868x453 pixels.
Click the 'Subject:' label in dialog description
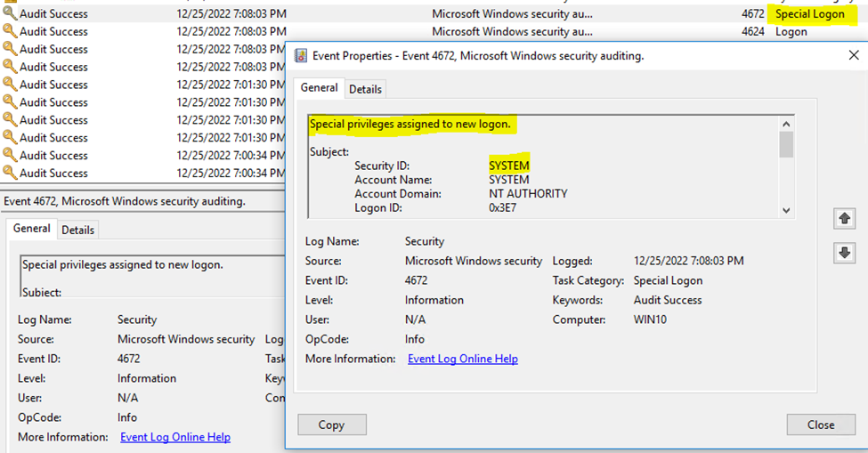tap(329, 151)
